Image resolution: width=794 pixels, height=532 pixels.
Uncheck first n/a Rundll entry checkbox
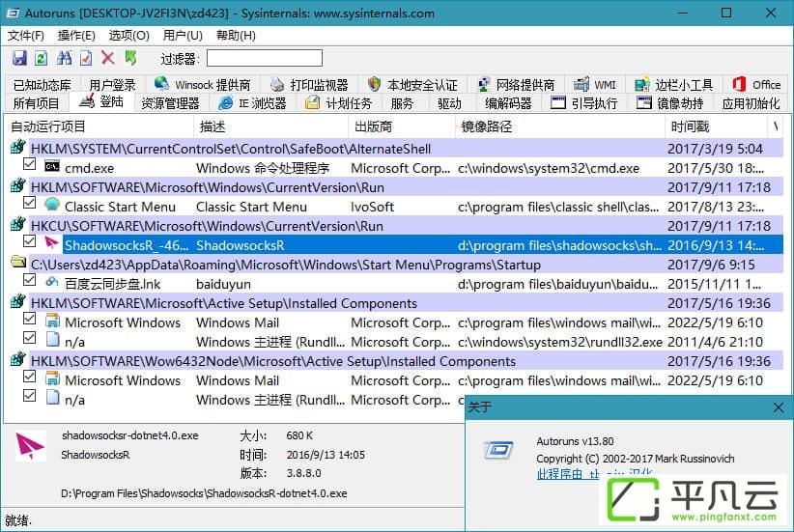pos(30,338)
